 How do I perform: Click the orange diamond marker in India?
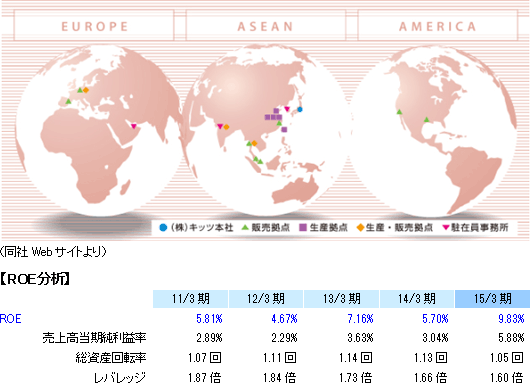point(226,127)
